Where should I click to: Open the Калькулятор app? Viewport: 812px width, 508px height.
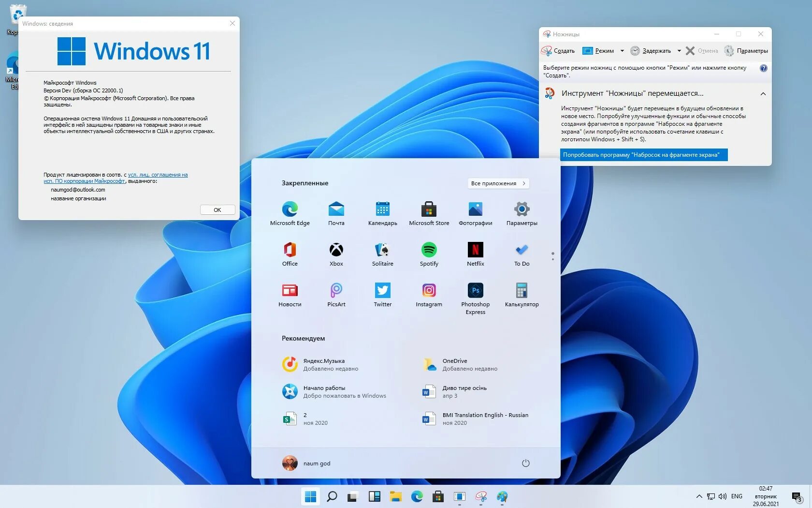(522, 295)
